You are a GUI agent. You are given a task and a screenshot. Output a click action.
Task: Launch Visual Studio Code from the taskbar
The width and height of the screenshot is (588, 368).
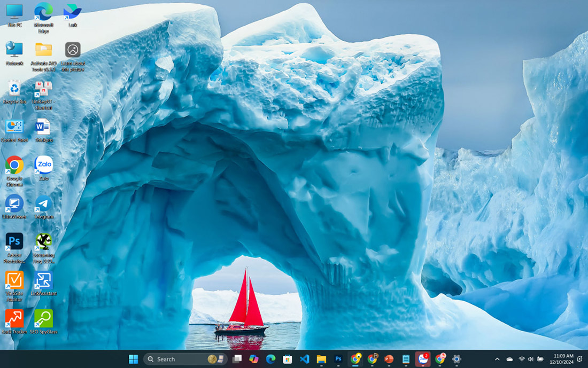[x=305, y=359]
